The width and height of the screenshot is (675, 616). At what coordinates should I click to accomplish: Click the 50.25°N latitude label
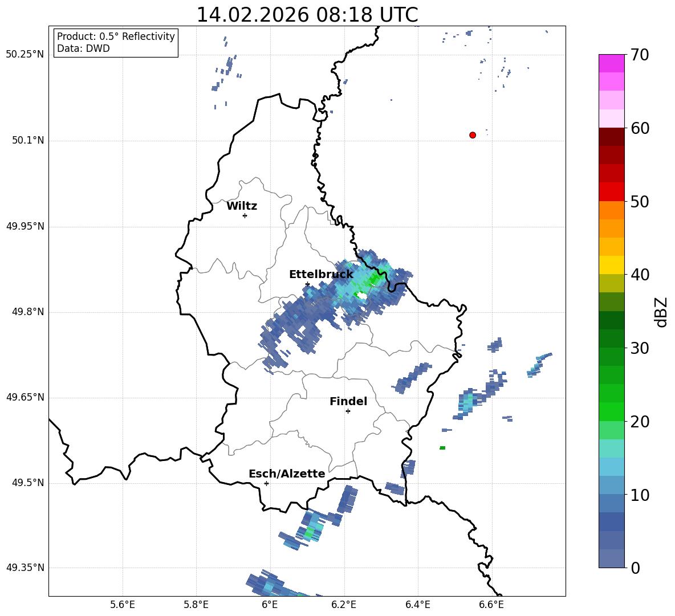point(25,55)
